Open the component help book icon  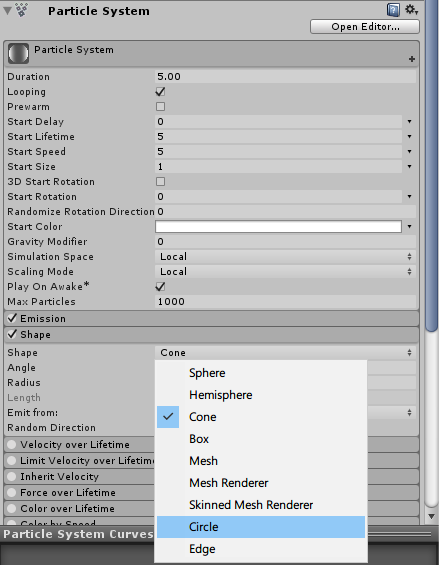click(x=393, y=10)
